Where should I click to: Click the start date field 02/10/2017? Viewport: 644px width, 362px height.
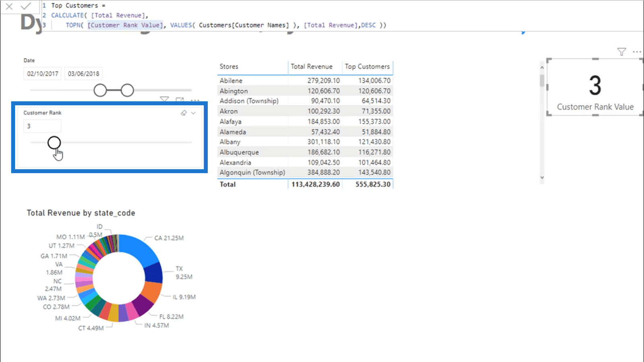click(43, 74)
